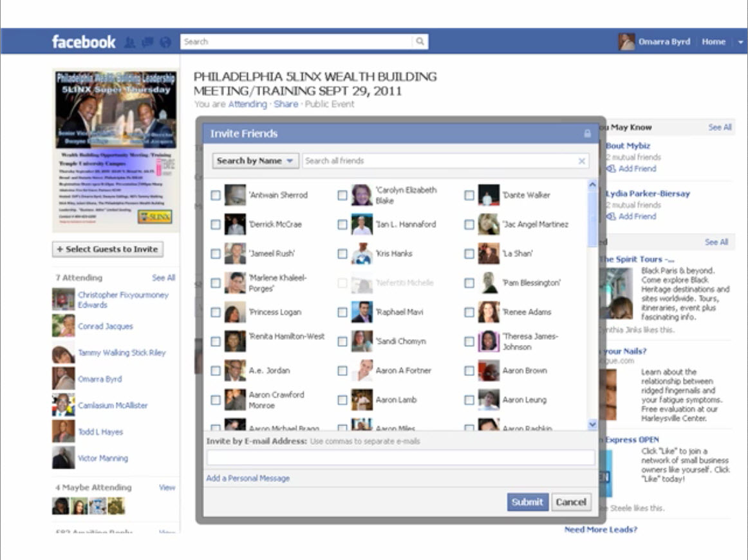Click The Spirit Tours ad title
The height and width of the screenshot is (560, 748).
coord(637,259)
